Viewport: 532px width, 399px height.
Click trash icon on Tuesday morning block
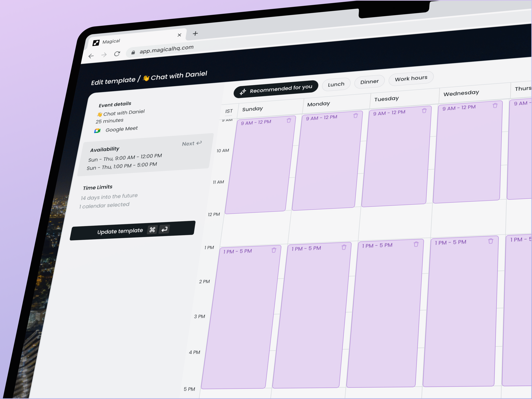(424, 111)
